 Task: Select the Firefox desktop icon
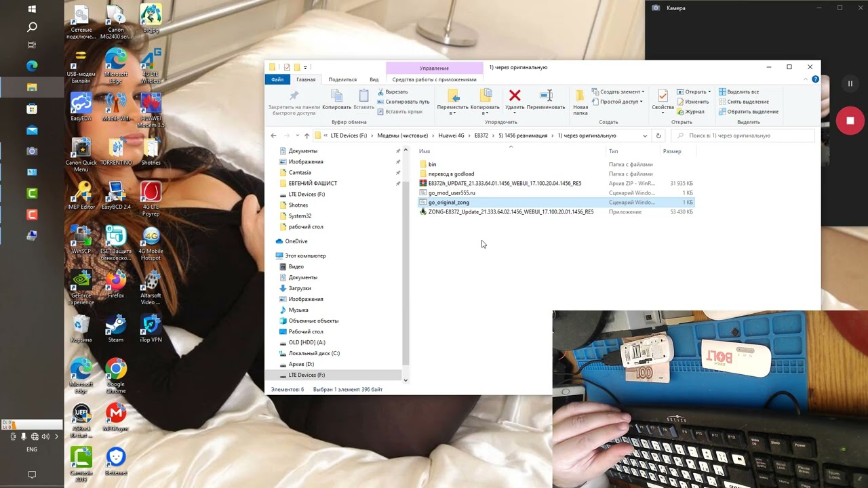[116, 285]
